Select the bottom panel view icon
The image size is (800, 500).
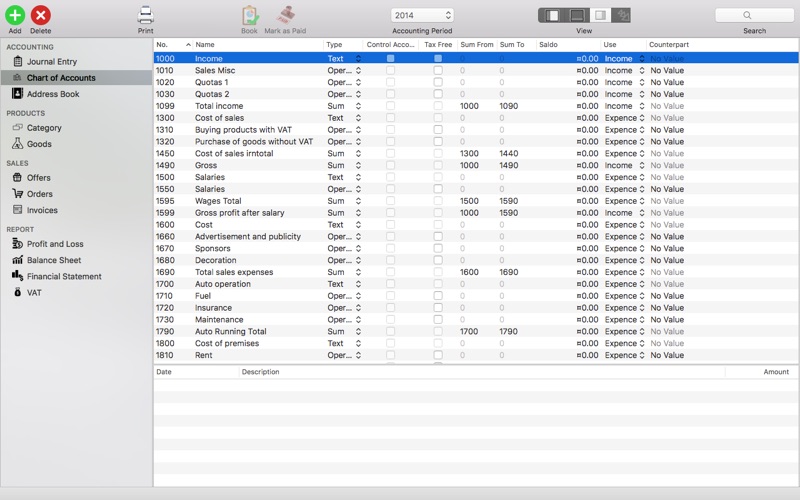coord(577,15)
